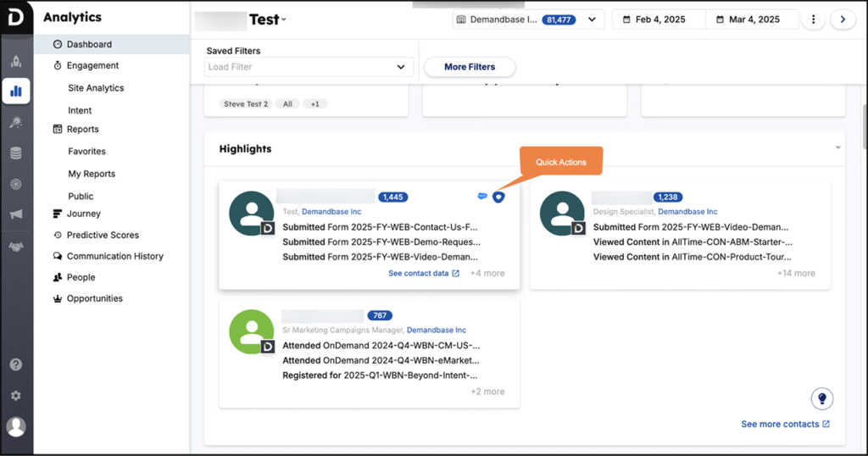Screen dimensions: 868x456
Task: Click 'Viewed Content in AllTime-CON-ABM-Starter-...' activity
Action: coord(693,242)
